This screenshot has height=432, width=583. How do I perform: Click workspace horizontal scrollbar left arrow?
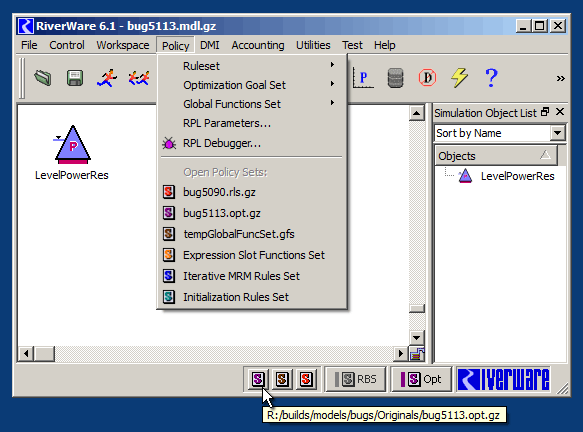[x=26, y=354]
